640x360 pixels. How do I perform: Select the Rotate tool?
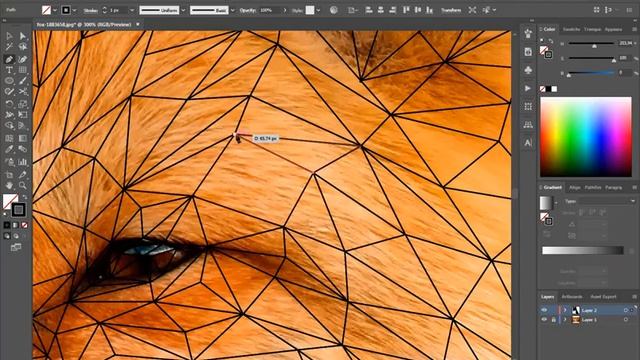point(9,104)
